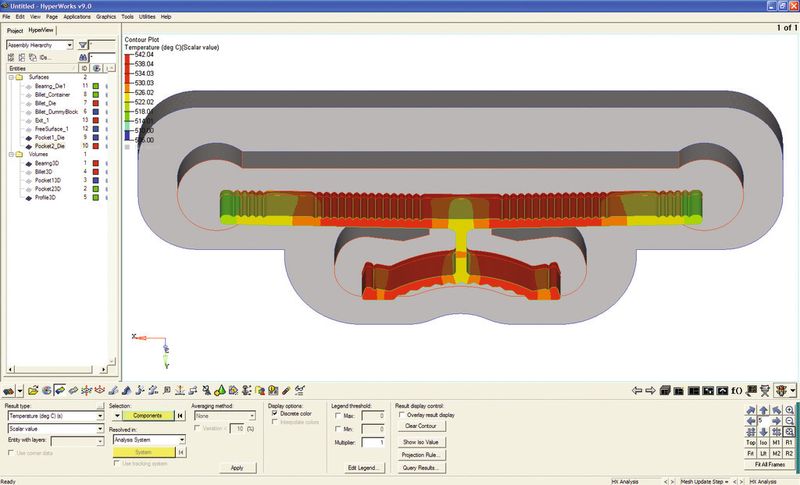Click the Multiplier input field
Viewport: 800px width, 485px height.
(374, 441)
